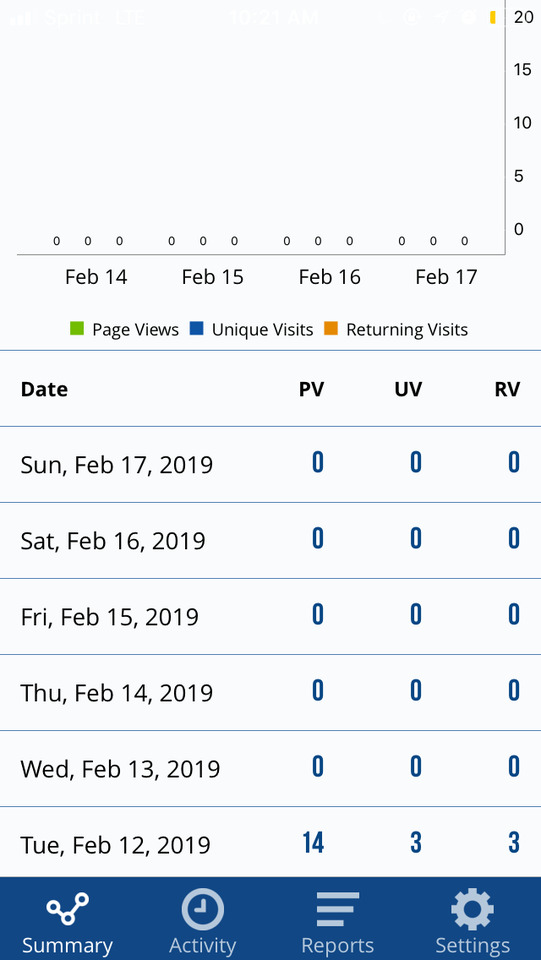Viewport: 541px width, 960px height.
Task: Open the Sat, Feb 16, 2019 row
Action: pyautogui.click(x=270, y=541)
